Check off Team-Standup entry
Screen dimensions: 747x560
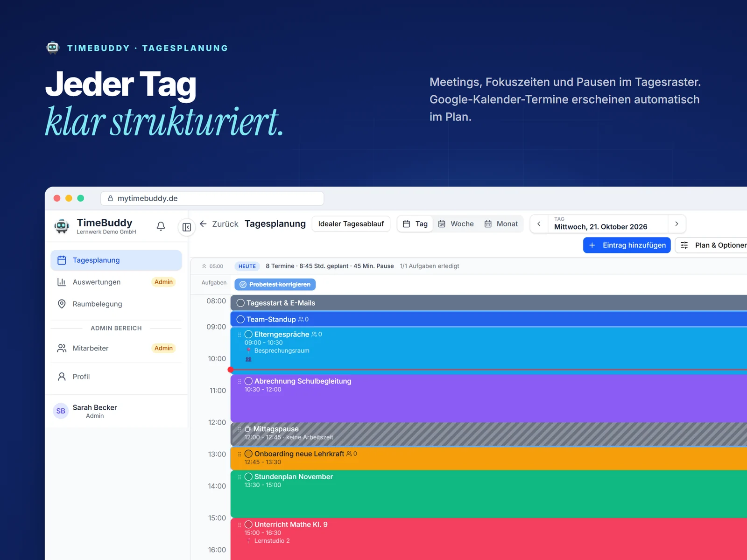tap(240, 319)
